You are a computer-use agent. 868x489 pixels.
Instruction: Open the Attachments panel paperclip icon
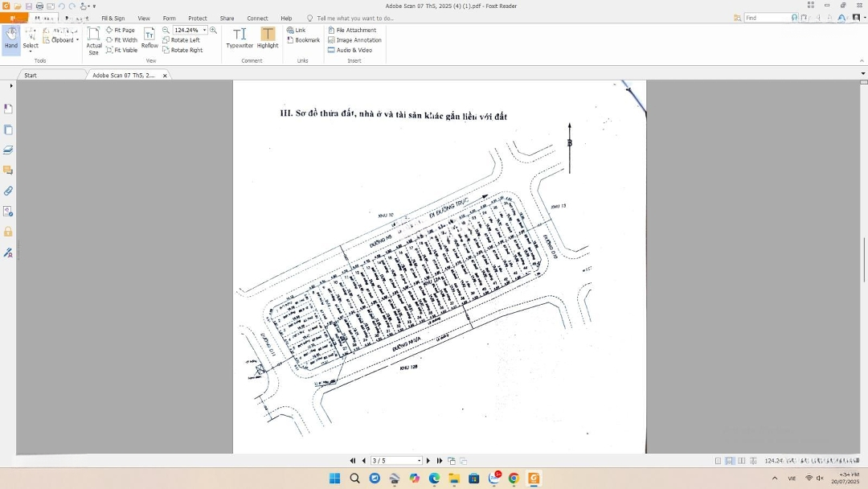[8, 191]
